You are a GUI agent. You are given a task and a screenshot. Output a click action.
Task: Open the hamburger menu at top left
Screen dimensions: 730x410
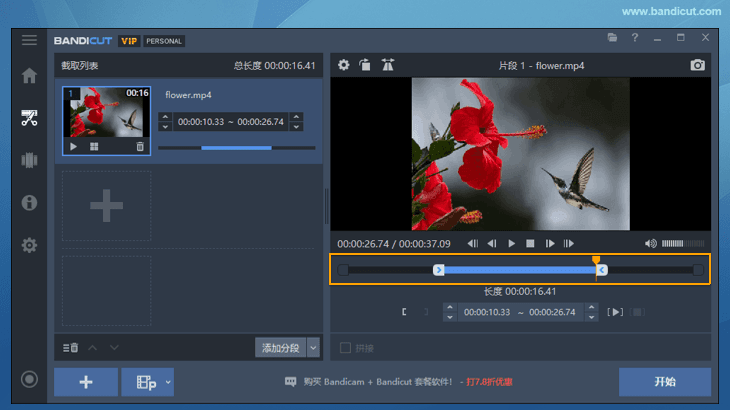tap(29, 40)
